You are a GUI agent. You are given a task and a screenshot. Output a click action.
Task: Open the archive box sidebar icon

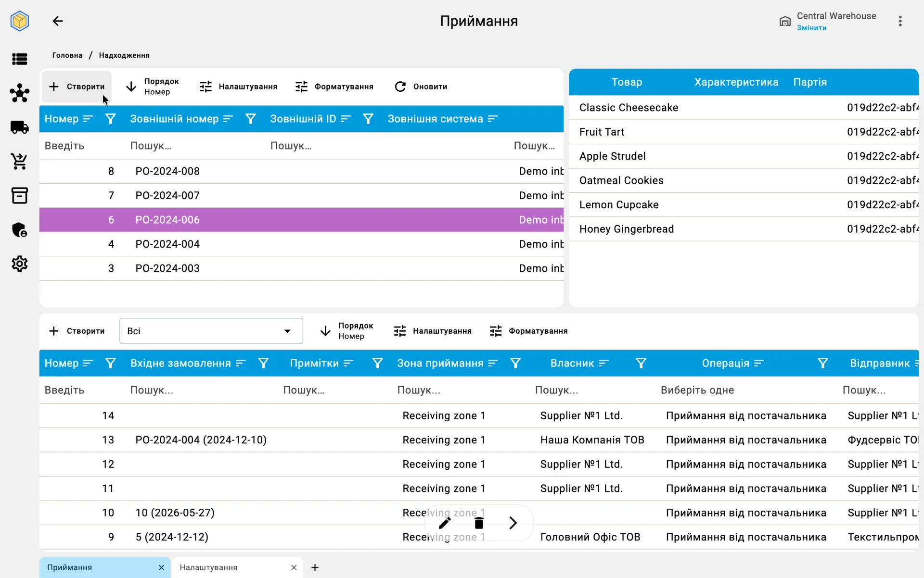[x=20, y=196]
